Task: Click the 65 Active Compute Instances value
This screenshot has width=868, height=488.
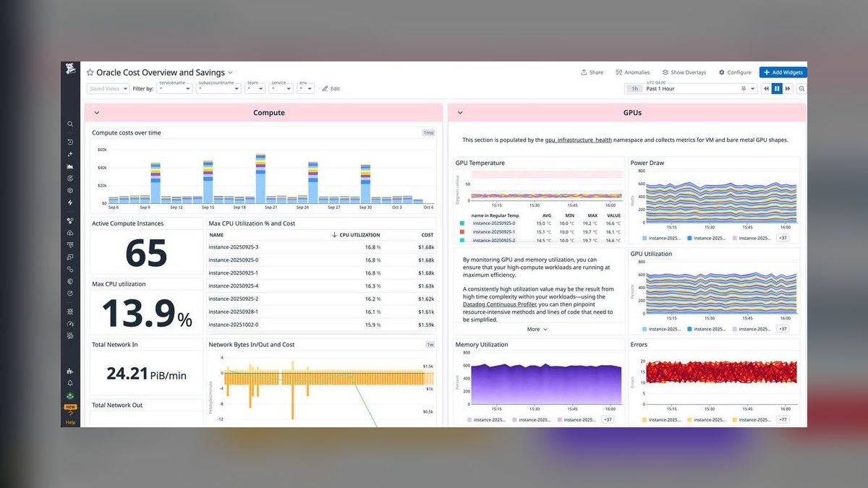Action: click(x=146, y=252)
